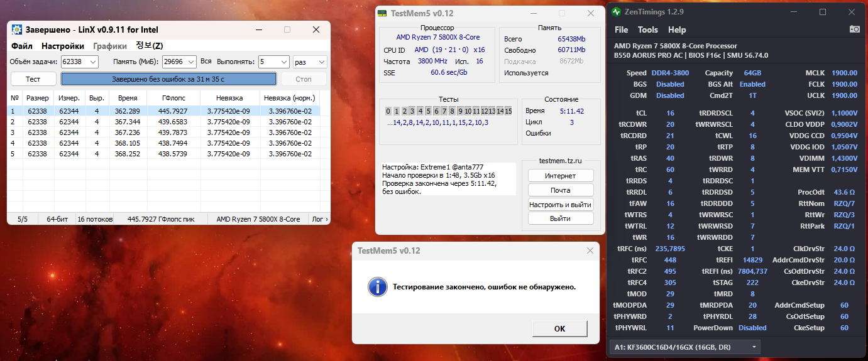The image size is (868, 361).
Task: Click test box 0 in Тесты panel
Action: coord(388,111)
